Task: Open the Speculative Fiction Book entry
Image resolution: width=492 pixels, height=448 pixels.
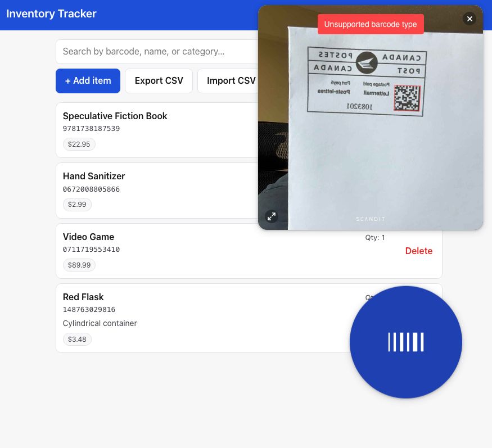Action: (115, 116)
